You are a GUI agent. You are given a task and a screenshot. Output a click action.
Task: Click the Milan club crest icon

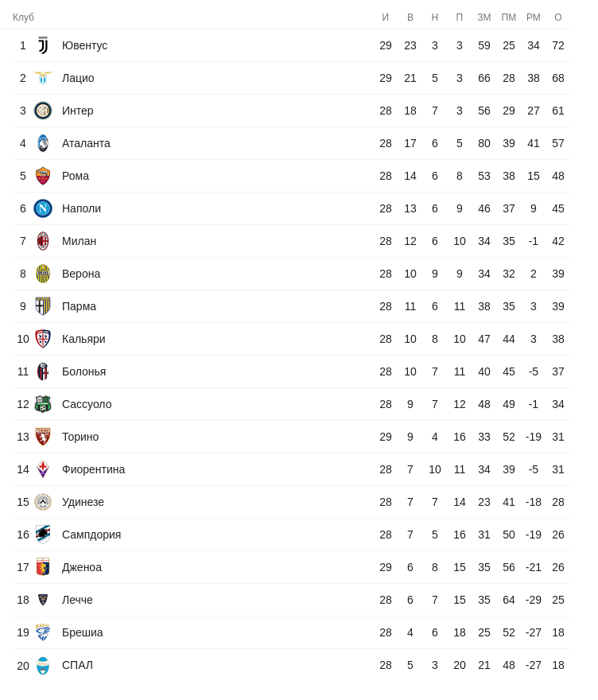(x=43, y=241)
